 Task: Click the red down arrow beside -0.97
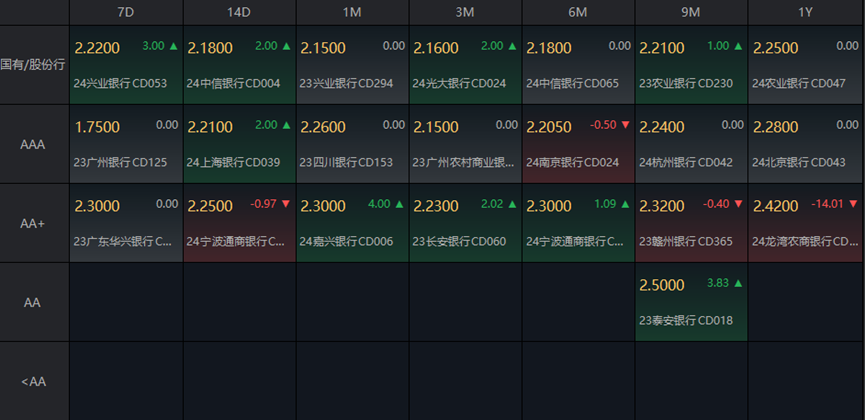[x=287, y=204]
